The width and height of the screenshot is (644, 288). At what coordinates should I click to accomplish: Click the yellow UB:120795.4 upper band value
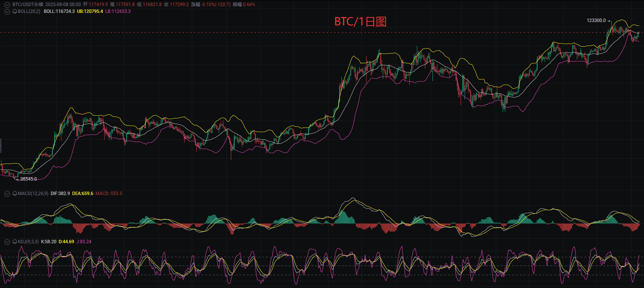click(x=90, y=11)
